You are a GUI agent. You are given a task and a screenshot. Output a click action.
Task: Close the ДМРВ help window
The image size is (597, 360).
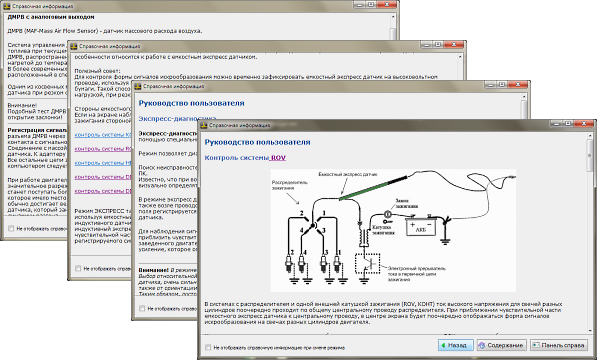pos(387,4)
